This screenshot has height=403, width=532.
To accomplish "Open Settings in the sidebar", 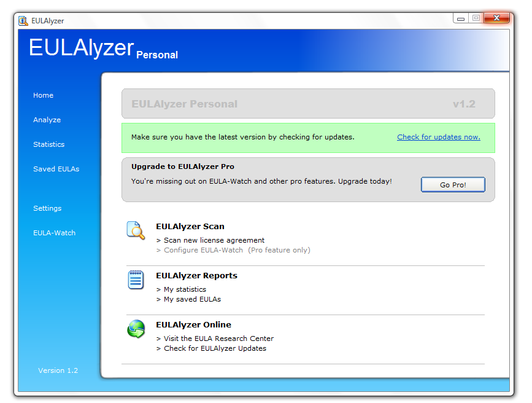I will click(47, 208).
